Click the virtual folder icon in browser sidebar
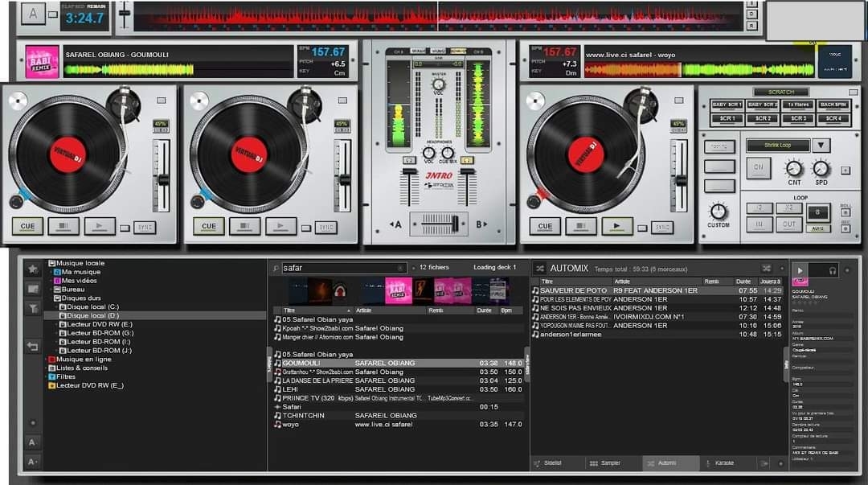 click(x=33, y=289)
